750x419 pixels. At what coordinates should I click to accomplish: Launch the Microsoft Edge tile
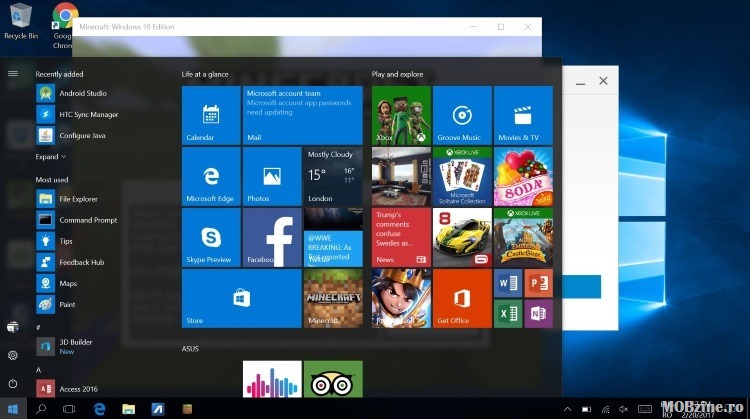tap(211, 176)
